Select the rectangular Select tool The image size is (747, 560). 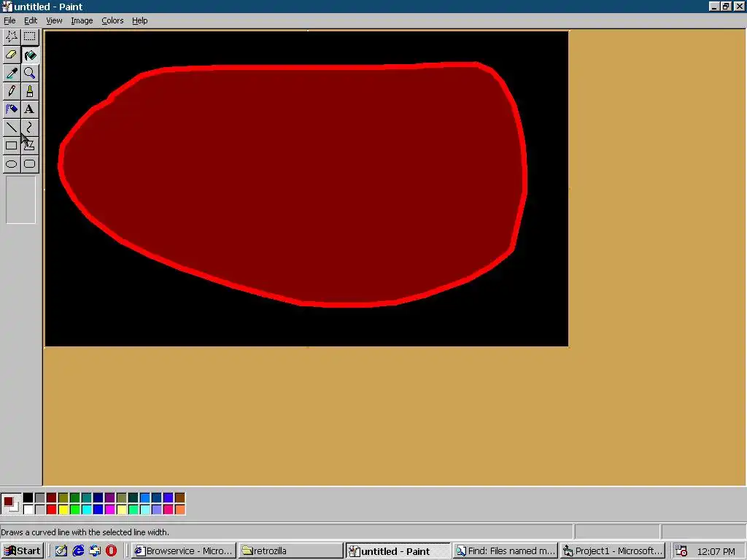29,36
